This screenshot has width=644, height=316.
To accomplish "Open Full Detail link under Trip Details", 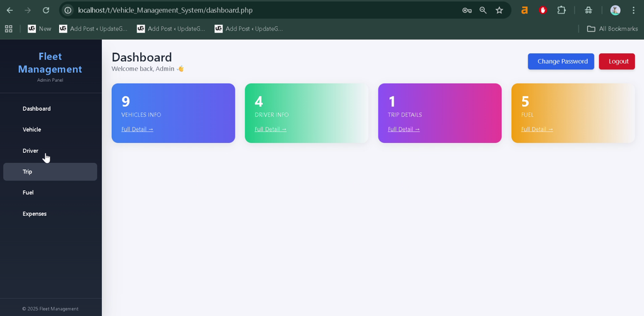I will pyautogui.click(x=404, y=129).
